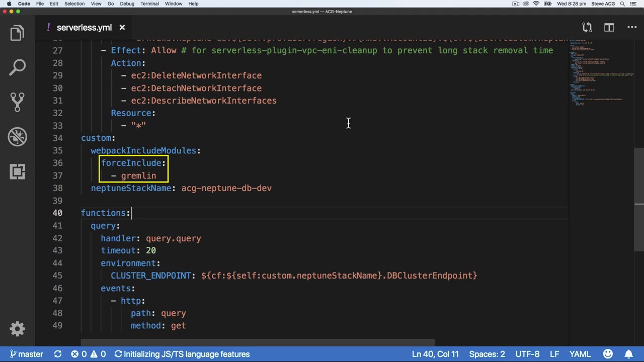Click the notifications bell in status bar

coord(628,354)
